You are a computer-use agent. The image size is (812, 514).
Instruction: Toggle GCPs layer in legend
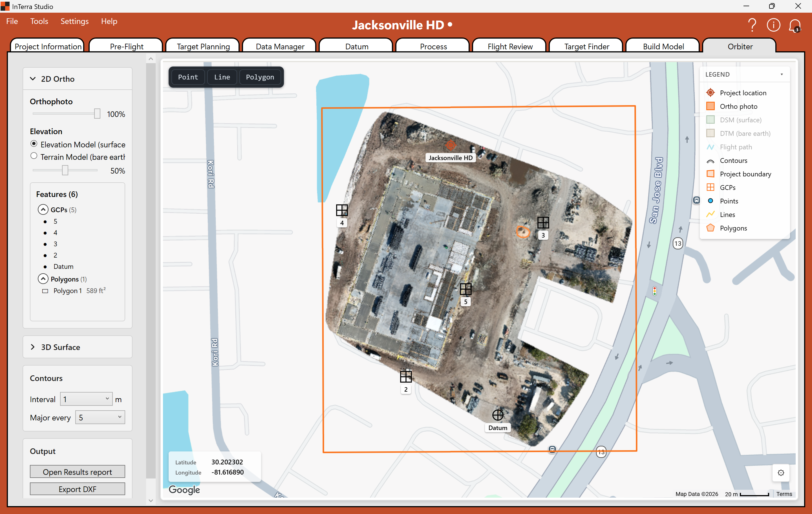pyautogui.click(x=721, y=187)
